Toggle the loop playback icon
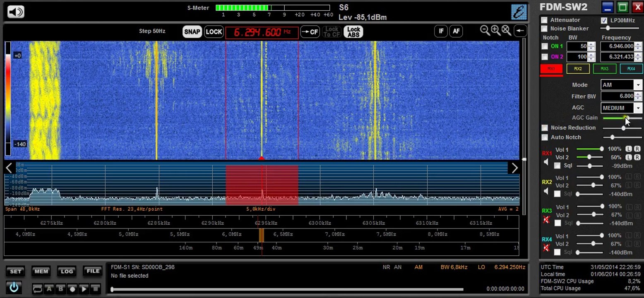The width and height of the screenshot is (644, 298). tap(37, 289)
